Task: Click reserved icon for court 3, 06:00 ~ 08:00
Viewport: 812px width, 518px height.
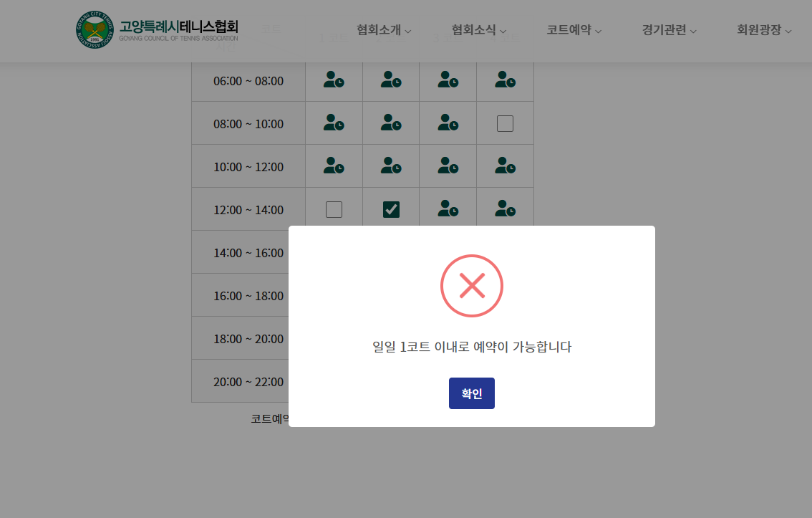Action: pyautogui.click(x=448, y=80)
